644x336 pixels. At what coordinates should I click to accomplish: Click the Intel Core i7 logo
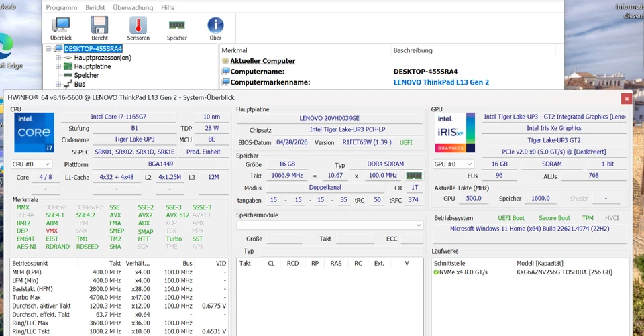click(x=34, y=133)
